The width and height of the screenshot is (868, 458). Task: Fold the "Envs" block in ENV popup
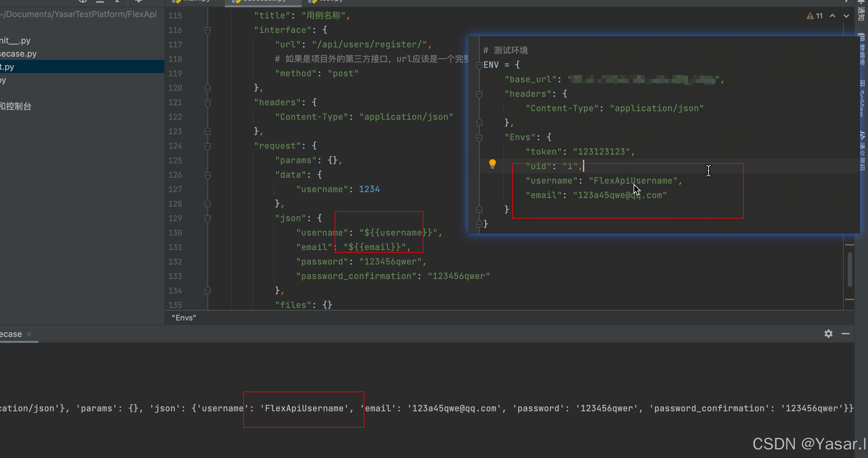tap(479, 137)
